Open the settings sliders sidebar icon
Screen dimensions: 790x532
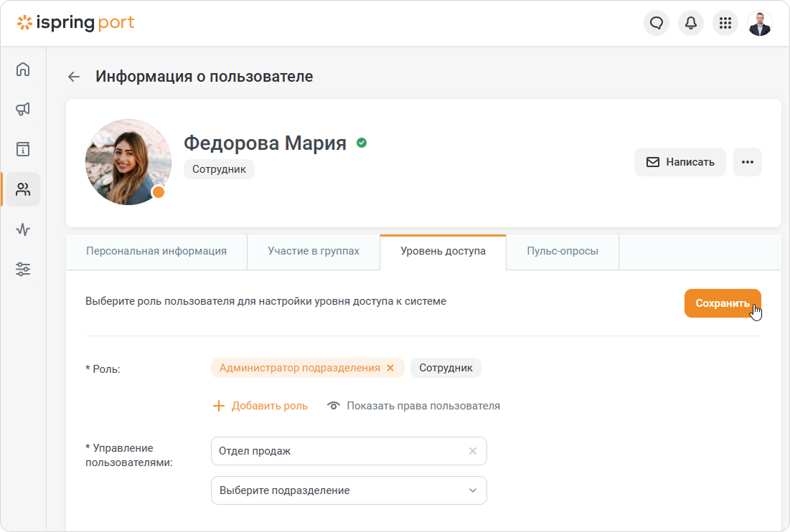tap(23, 270)
